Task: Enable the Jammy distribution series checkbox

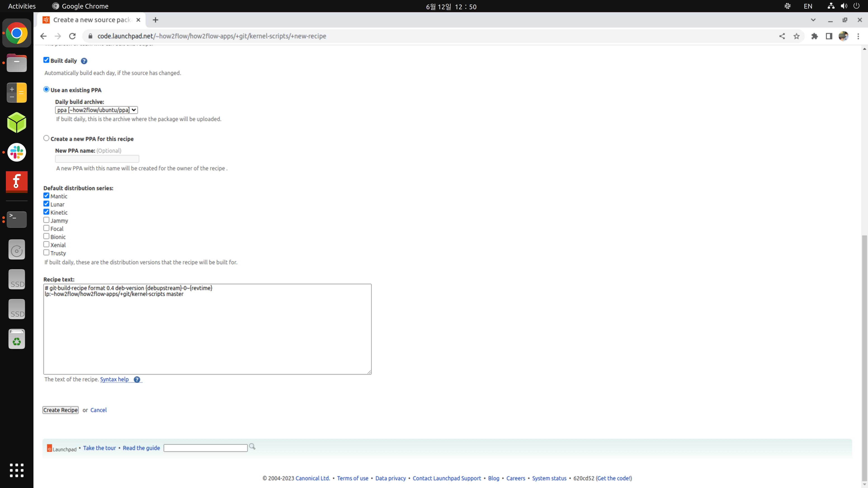Action: pyautogui.click(x=46, y=220)
